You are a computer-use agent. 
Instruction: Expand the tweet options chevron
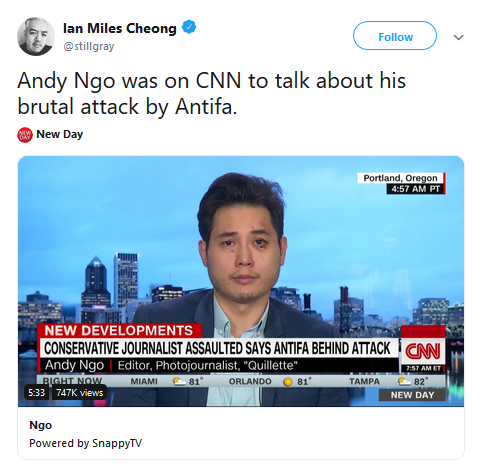[459, 37]
